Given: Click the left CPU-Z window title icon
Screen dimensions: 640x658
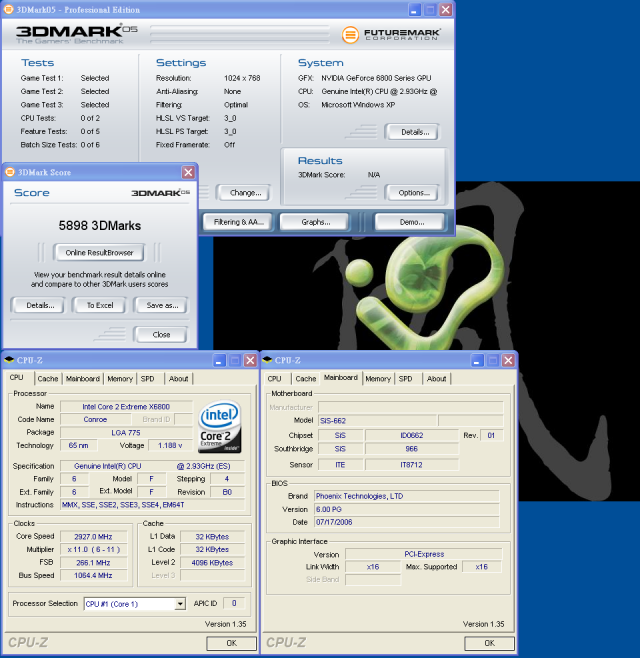Looking at the screenshot, I should [x=9, y=360].
